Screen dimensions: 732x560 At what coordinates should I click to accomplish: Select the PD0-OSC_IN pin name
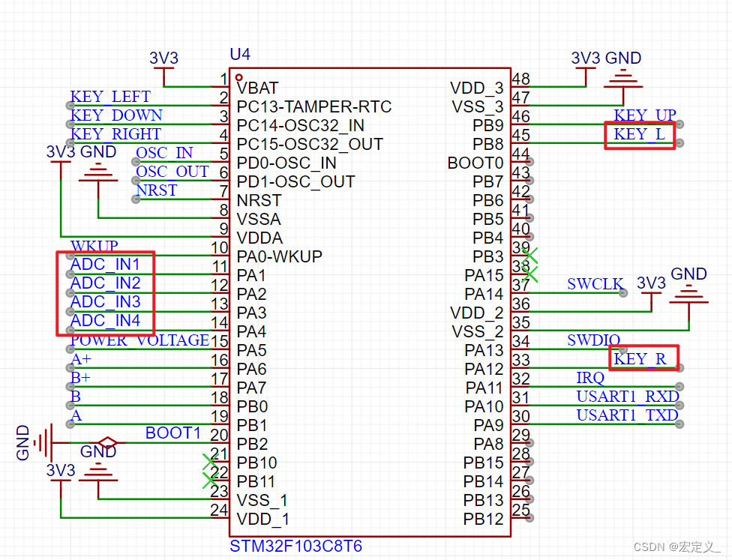286,163
